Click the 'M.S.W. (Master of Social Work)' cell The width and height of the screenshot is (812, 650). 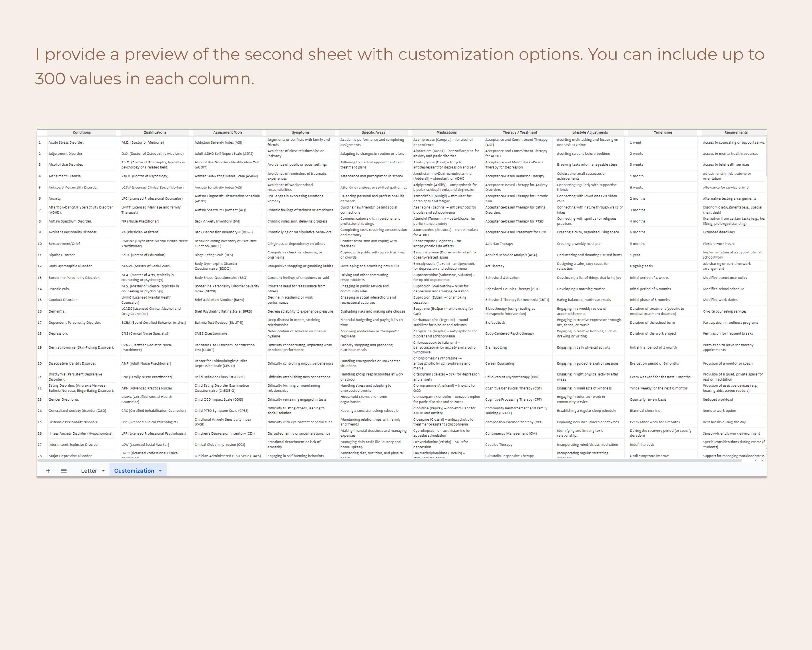click(x=155, y=266)
